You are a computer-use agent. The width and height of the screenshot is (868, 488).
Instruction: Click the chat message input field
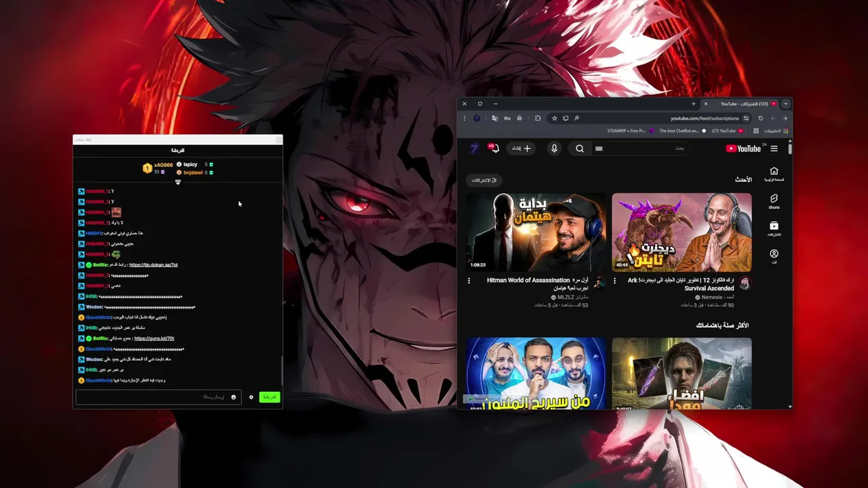tap(159, 397)
